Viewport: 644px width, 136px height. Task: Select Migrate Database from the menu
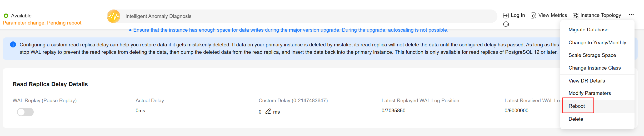(588, 30)
